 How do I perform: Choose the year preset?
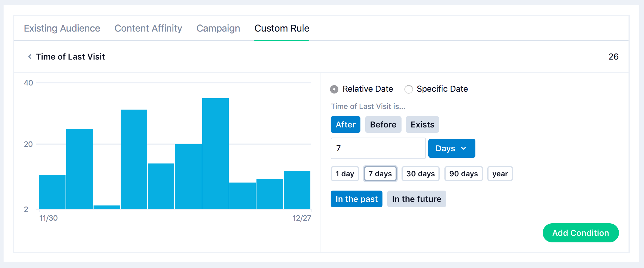point(500,174)
